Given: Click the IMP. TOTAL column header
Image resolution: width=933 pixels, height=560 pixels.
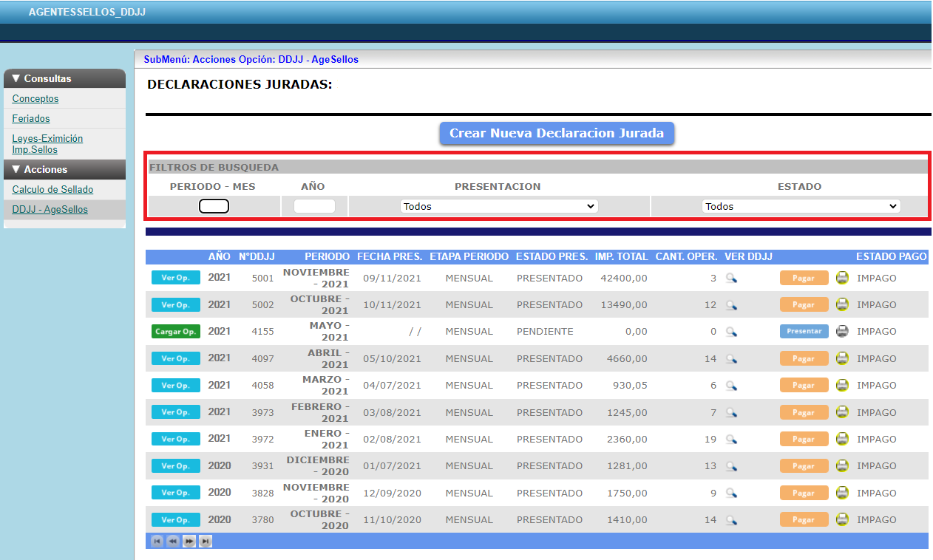Looking at the screenshot, I should point(621,256).
